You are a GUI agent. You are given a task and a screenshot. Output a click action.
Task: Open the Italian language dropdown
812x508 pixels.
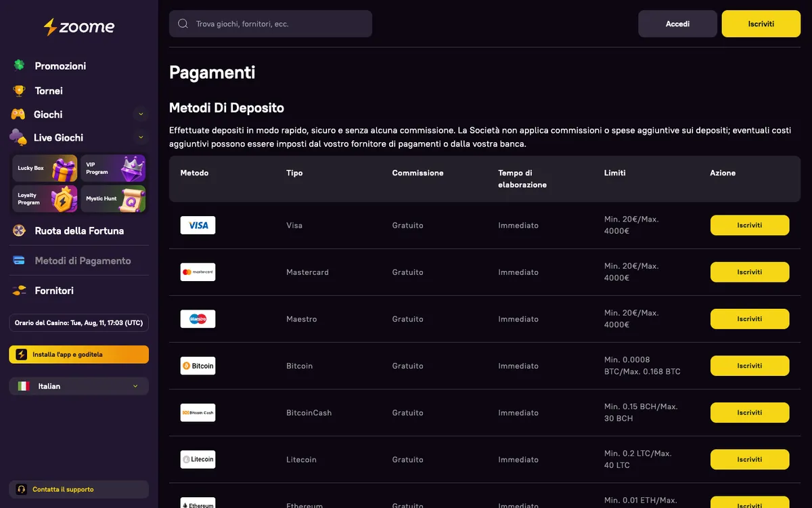pyautogui.click(x=78, y=386)
